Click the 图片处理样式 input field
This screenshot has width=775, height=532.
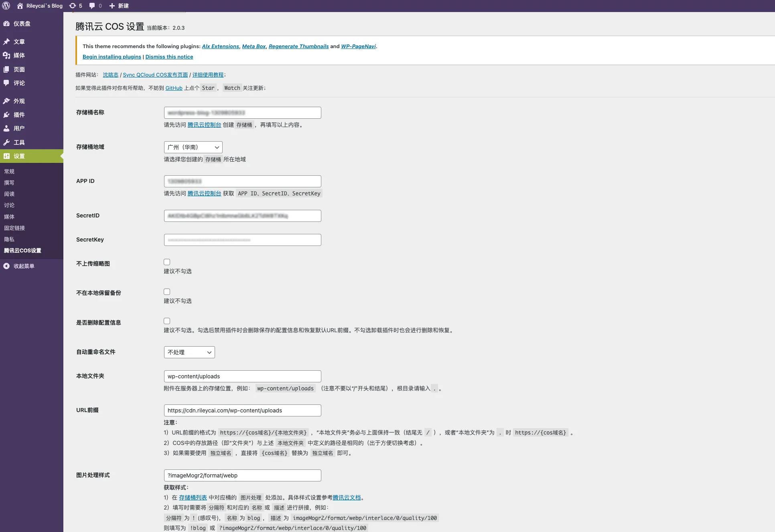(x=243, y=475)
